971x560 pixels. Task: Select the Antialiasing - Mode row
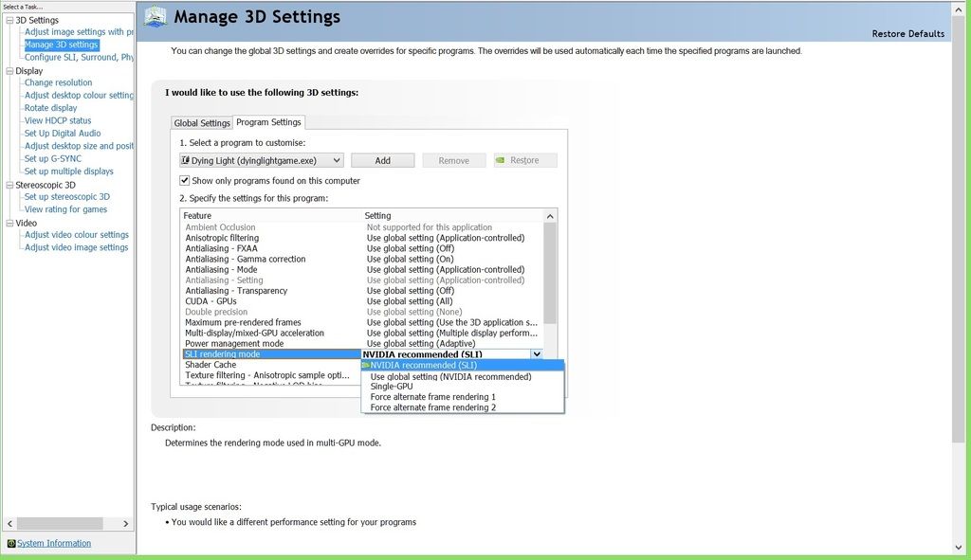pyautogui.click(x=362, y=270)
